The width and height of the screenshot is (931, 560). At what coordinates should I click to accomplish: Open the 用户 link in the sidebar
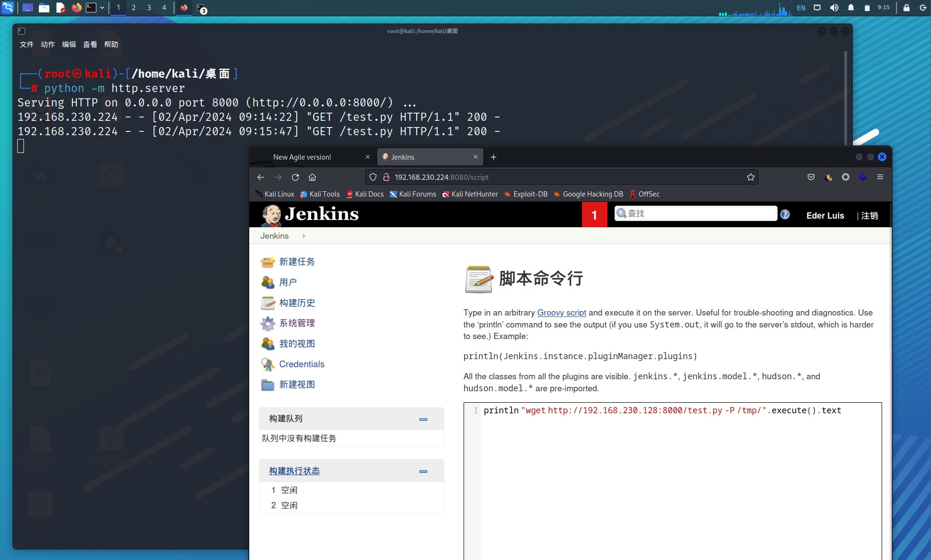(288, 282)
